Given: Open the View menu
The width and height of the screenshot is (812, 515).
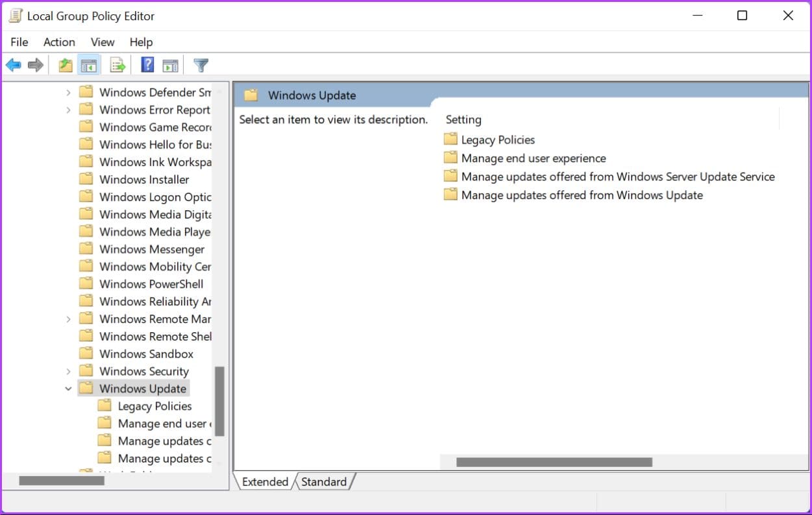Looking at the screenshot, I should [x=103, y=42].
